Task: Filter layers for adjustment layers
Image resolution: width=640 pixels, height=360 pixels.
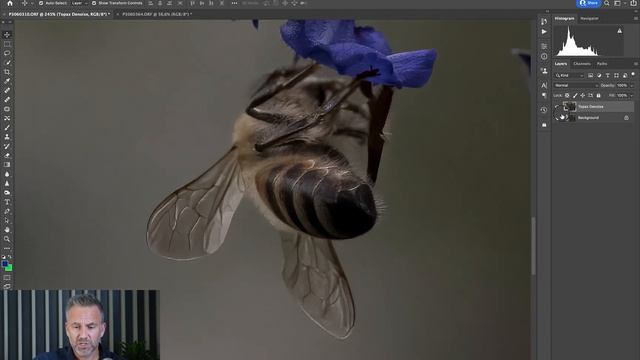Action: [x=599, y=76]
